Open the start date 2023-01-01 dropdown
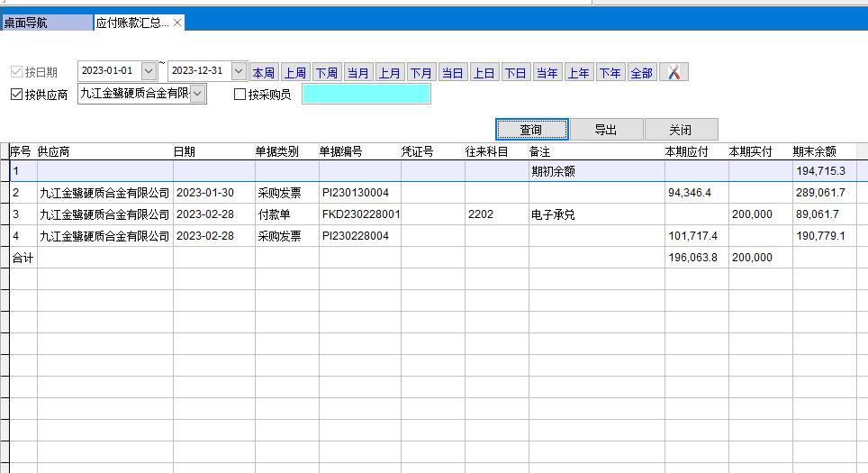 point(149,71)
